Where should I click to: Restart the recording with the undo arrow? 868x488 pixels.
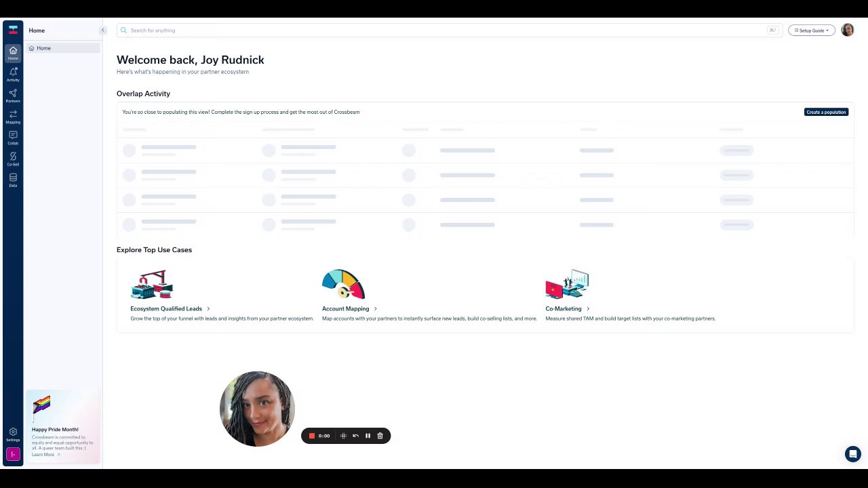pyautogui.click(x=355, y=436)
